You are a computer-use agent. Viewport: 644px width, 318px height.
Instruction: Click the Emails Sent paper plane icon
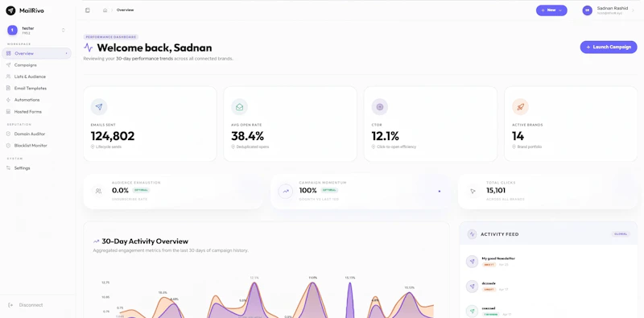99,107
